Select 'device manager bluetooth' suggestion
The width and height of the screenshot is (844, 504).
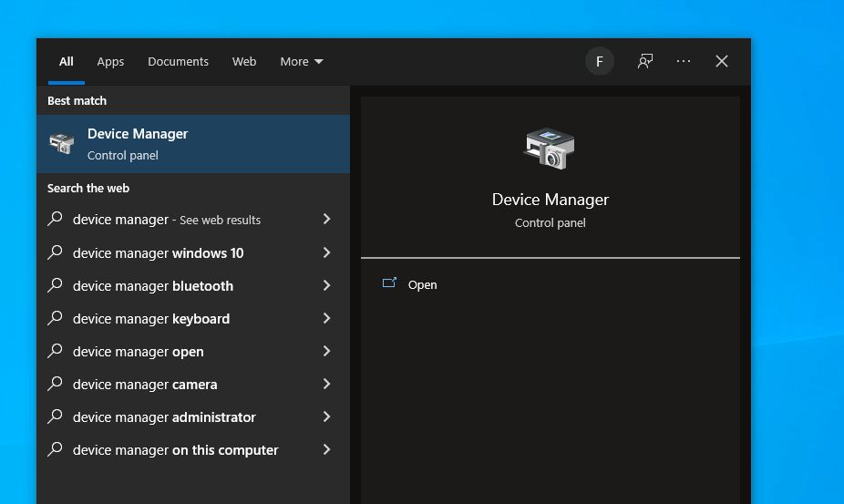click(x=193, y=285)
